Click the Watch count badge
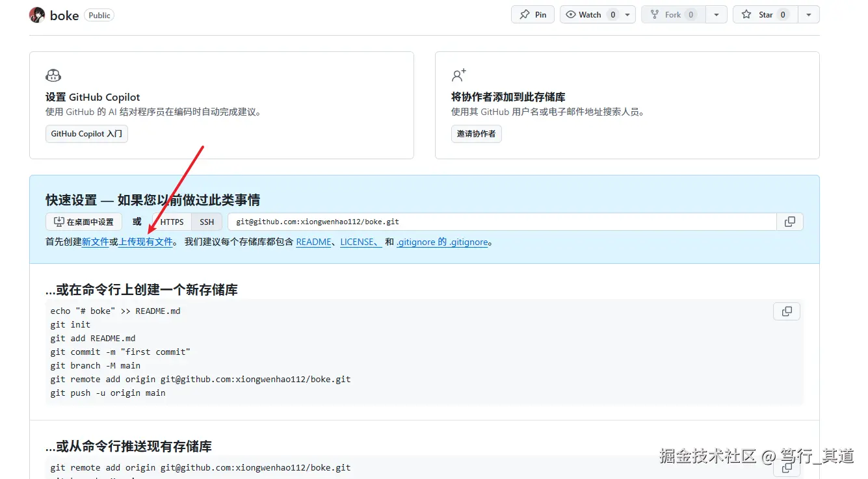 (612, 14)
